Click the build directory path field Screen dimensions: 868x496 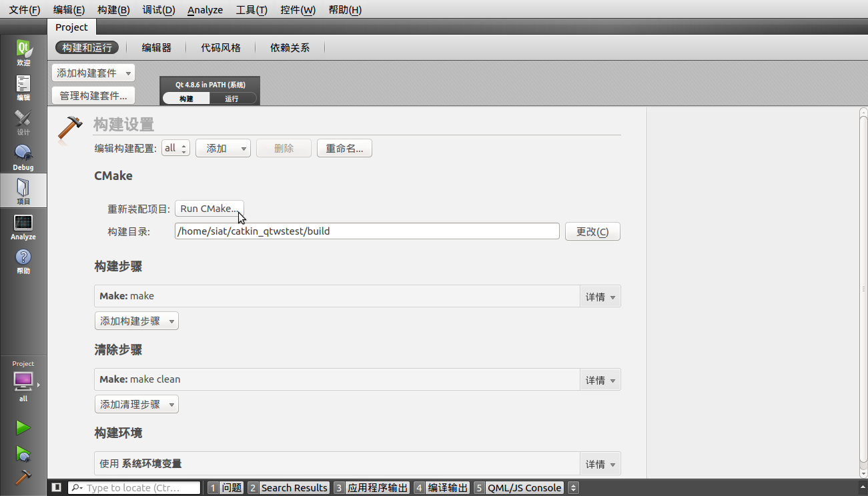[367, 231]
